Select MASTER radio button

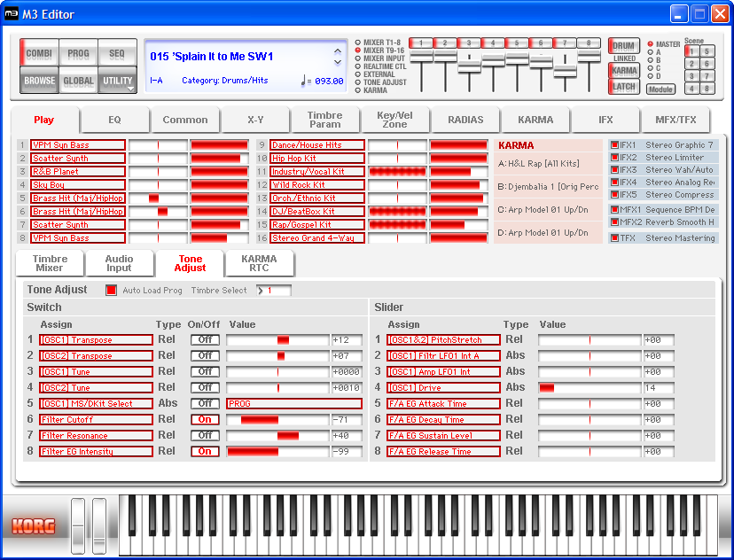click(650, 44)
